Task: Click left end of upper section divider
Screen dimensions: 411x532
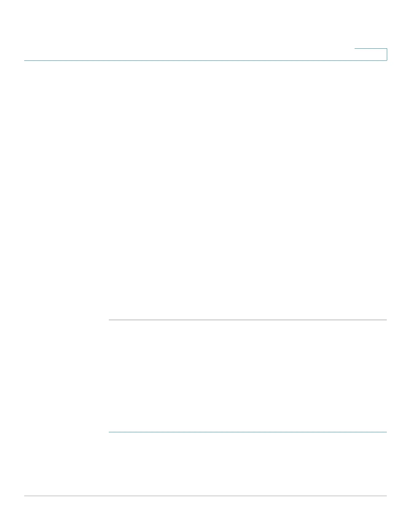Action: pyautogui.click(x=110, y=320)
